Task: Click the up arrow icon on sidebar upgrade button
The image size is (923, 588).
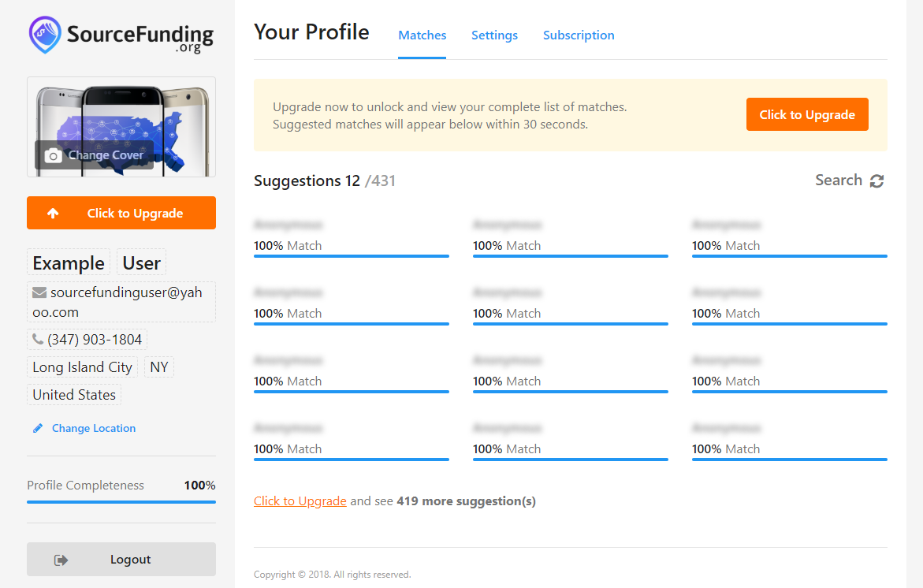Action: coord(53,213)
